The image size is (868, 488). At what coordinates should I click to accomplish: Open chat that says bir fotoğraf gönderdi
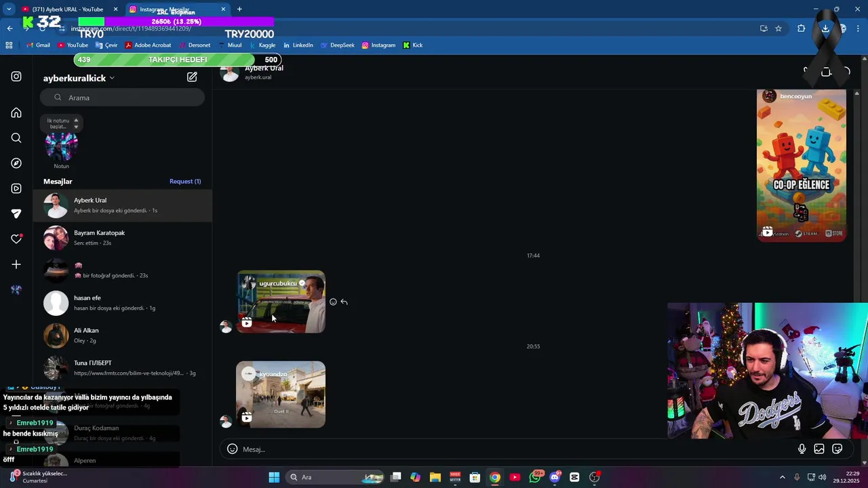(x=123, y=270)
